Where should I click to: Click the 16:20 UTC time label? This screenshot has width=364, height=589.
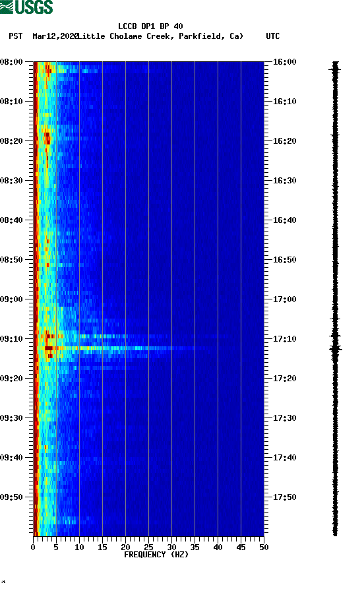pos(284,141)
